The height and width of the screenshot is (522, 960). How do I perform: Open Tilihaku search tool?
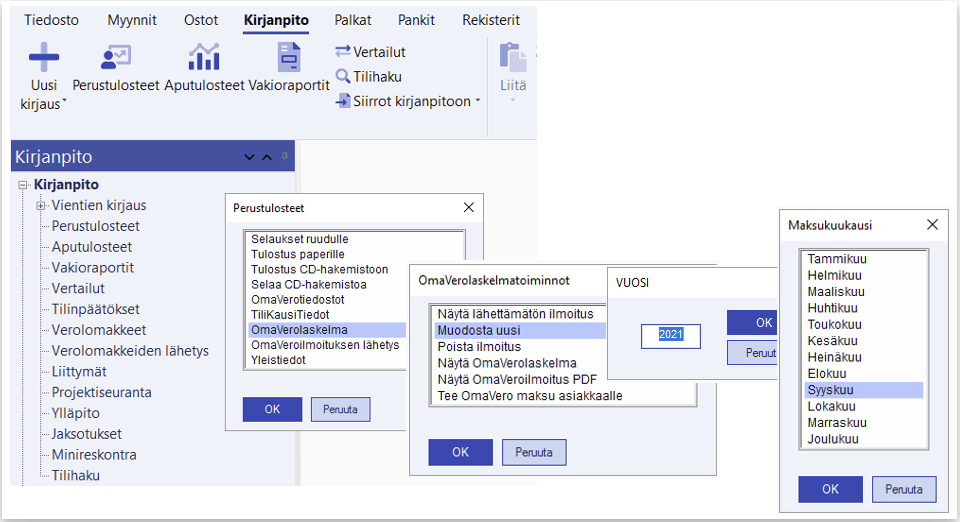370,76
